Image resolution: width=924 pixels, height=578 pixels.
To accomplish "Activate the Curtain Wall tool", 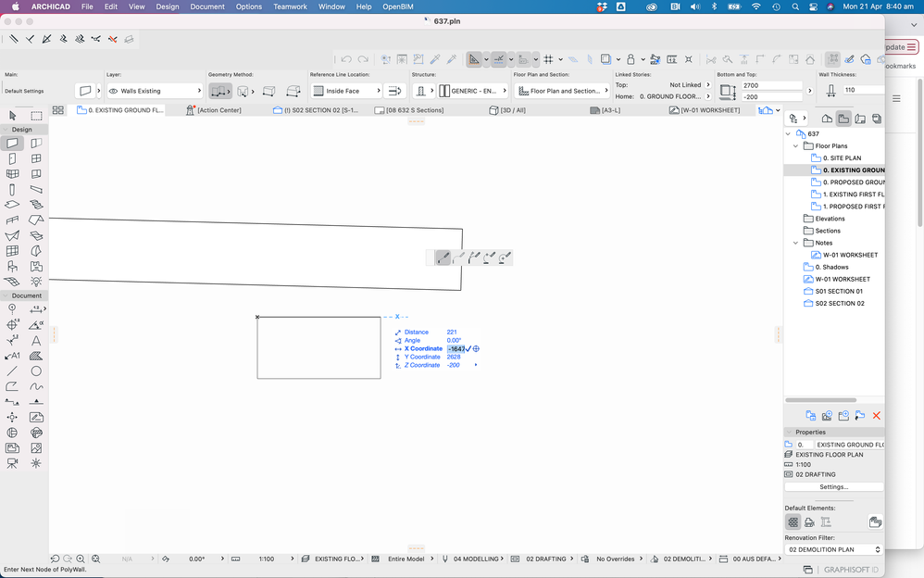I will pyautogui.click(x=12, y=251).
